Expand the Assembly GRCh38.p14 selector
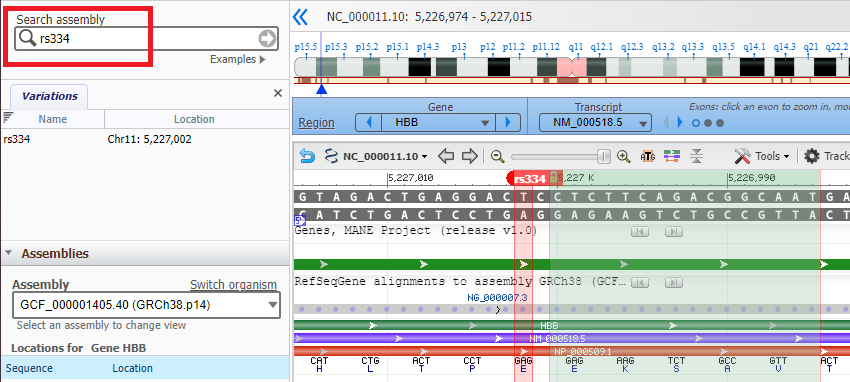 coord(146,305)
